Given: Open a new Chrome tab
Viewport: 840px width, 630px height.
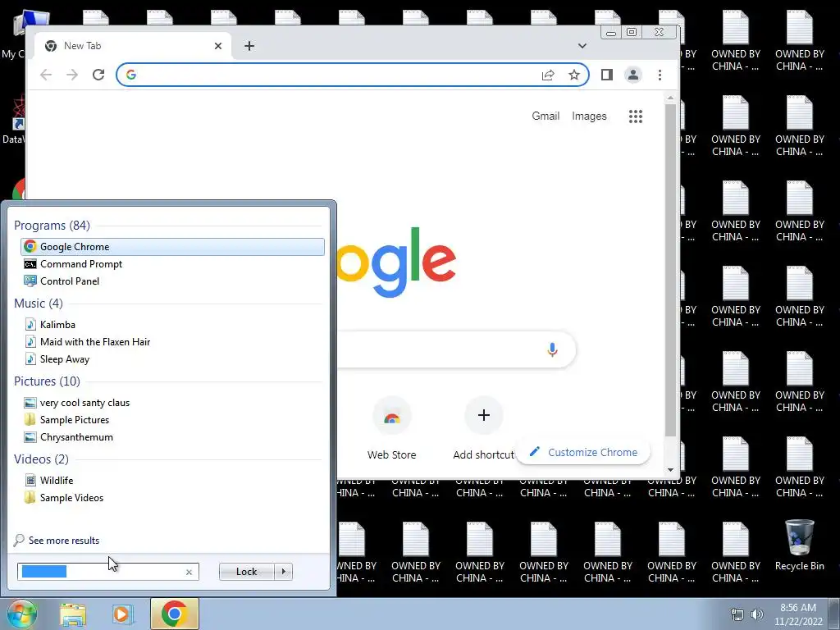Looking at the screenshot, I should [x=249, y=46].
